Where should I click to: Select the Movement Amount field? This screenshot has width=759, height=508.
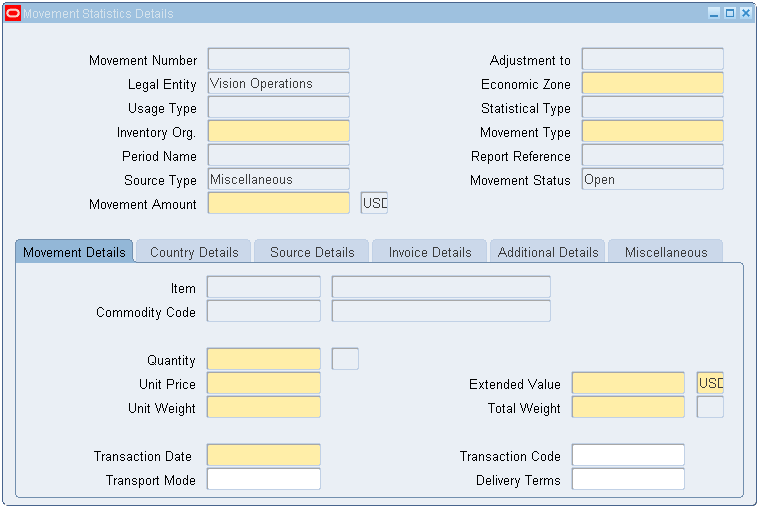[279, 203]
